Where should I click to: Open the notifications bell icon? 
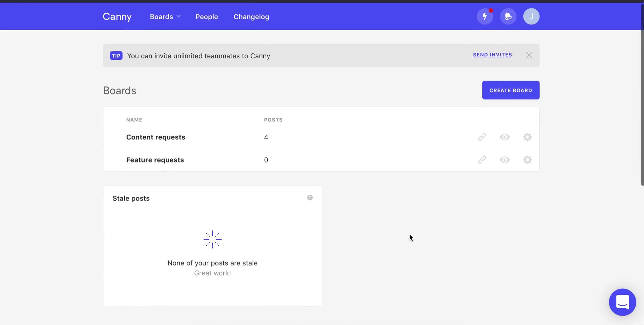(508, 16)
